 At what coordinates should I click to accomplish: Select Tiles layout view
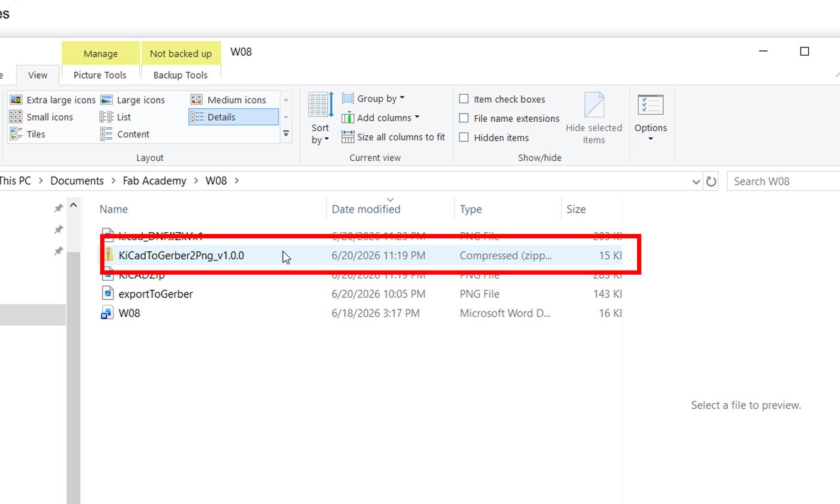click(28, 134)
